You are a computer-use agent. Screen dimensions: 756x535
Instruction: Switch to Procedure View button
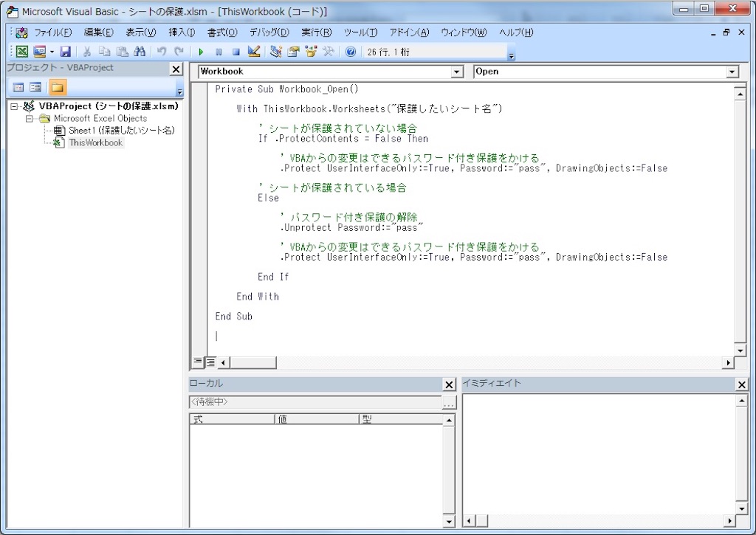tap(198, 361)
